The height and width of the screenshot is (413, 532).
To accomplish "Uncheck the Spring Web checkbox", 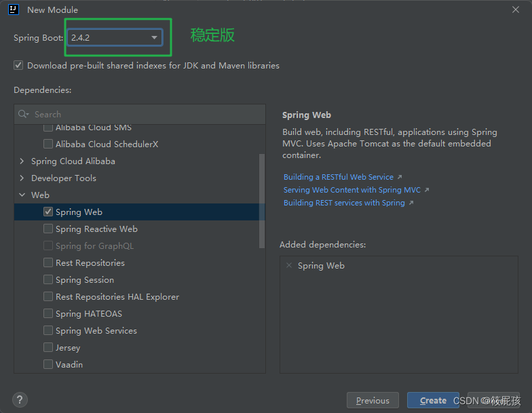I will tap(48, 212).
